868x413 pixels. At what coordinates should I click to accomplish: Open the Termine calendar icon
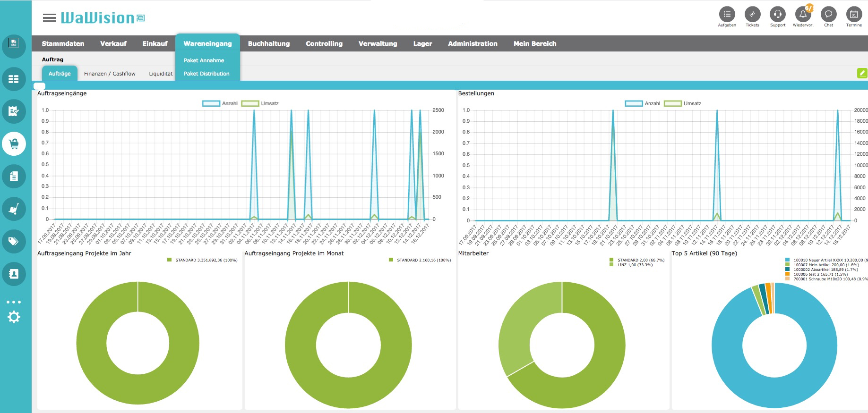(x=854, y=14)
